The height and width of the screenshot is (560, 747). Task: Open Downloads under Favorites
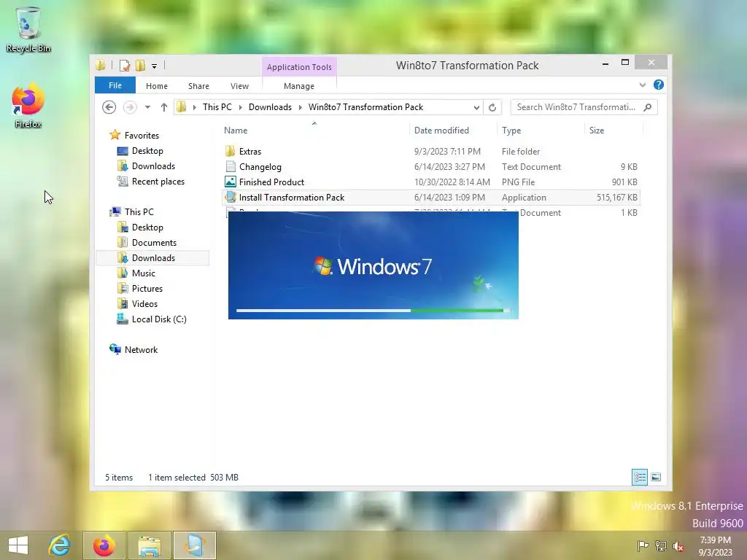(146, 166)
